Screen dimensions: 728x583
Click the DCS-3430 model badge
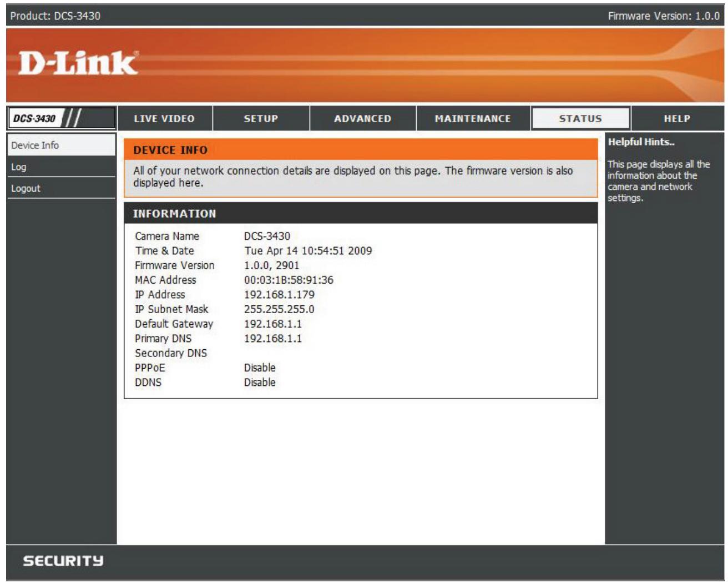61,118
